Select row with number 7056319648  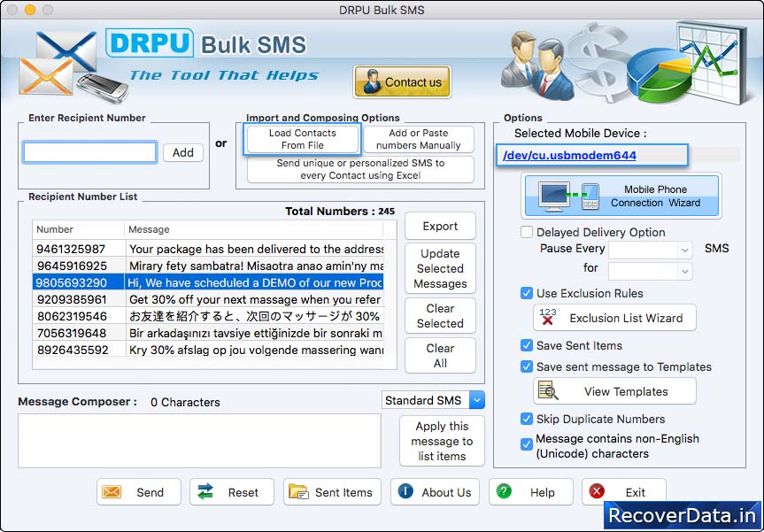(x=208, y=333)
